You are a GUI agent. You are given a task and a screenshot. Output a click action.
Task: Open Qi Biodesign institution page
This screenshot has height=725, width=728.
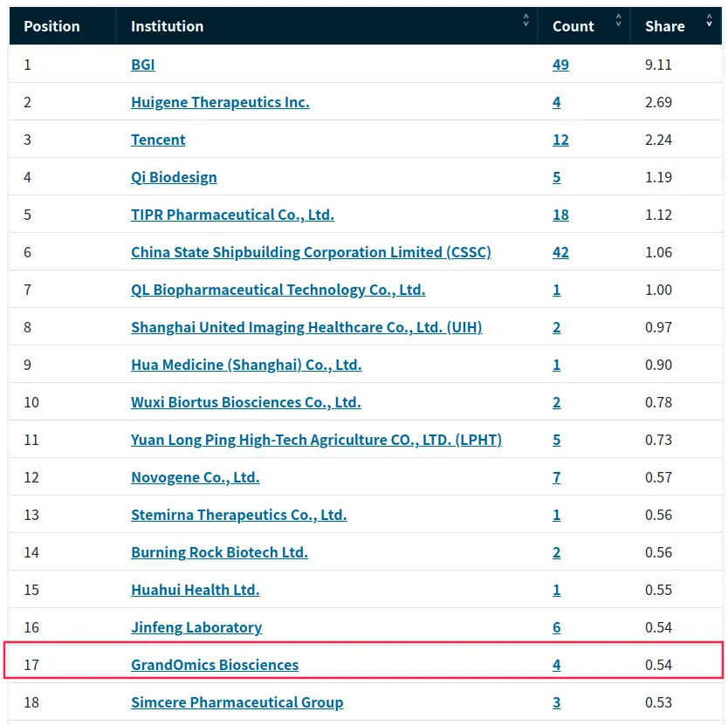point(174,177)
